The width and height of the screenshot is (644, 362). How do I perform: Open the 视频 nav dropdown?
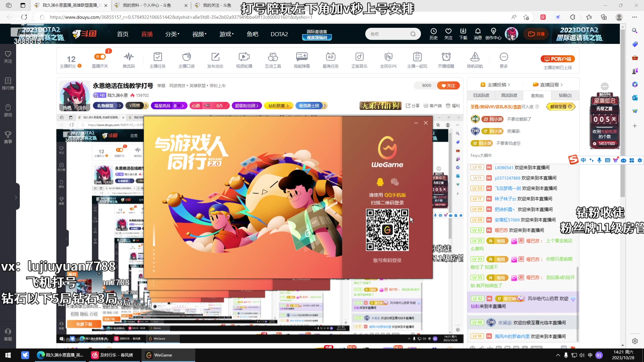click(x=199, y=34)
